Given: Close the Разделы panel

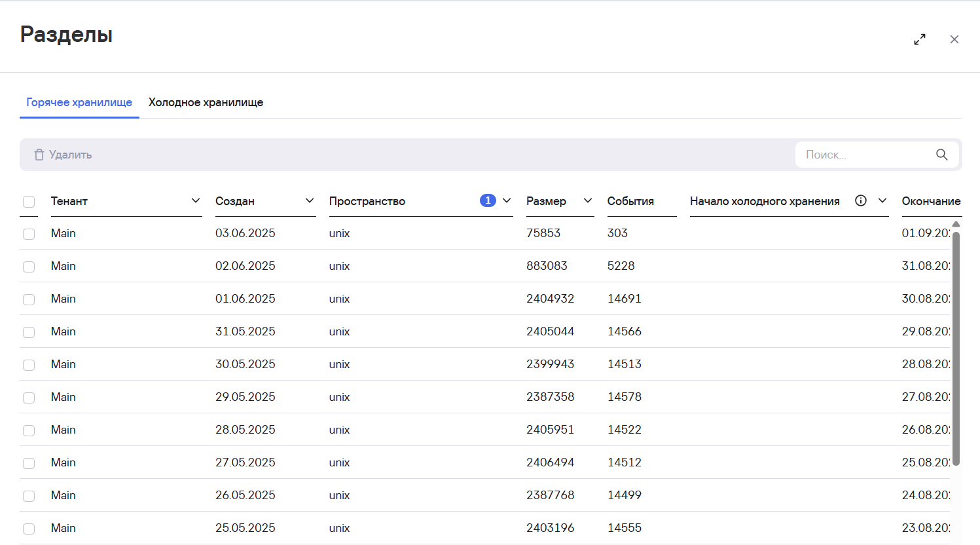Looking at the screenshot, I should pyautogui.click(x=954, y=39).
